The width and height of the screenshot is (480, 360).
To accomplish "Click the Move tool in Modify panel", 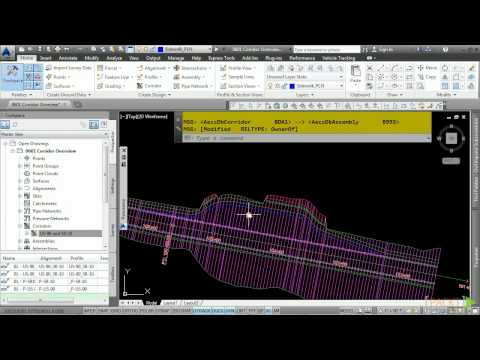I will tap(427, 68).
